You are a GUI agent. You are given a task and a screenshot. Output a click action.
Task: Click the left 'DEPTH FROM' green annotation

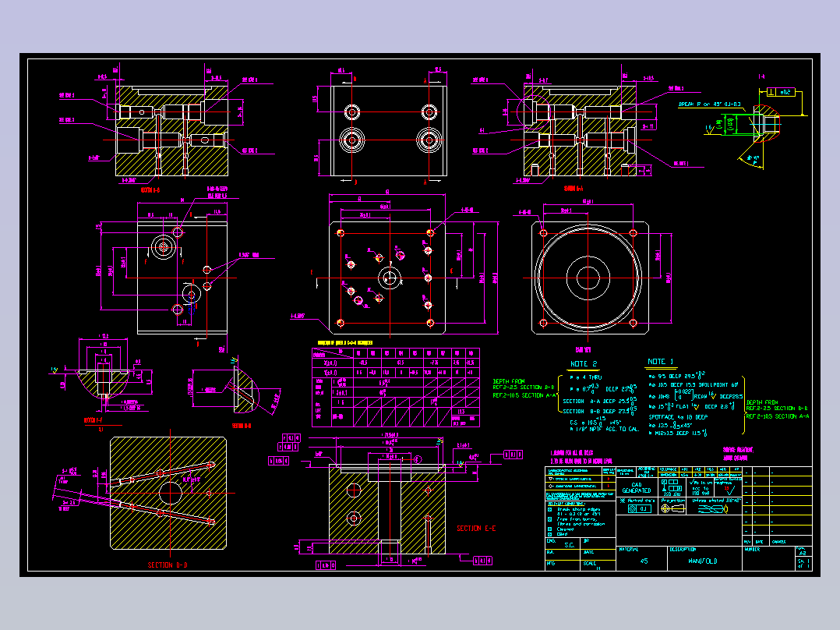tap(524, 389)
